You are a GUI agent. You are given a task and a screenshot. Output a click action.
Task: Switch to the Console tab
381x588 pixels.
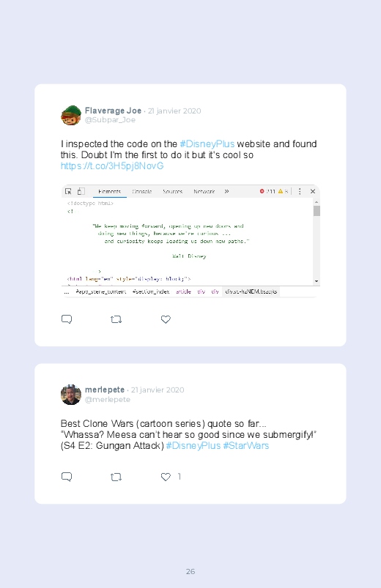[142, 191]
